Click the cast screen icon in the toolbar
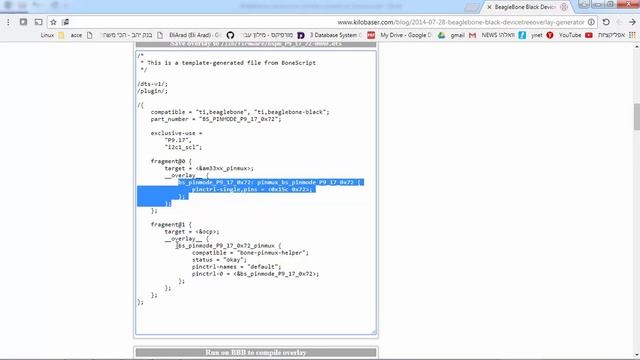 (38, 22)
